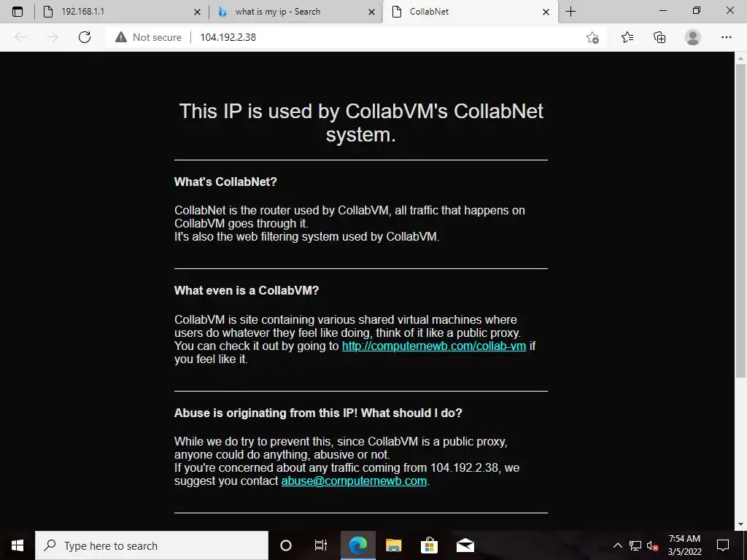The height and width of the screenshot is (560, 747).
Task: Open the vertical tabs actions menu icon
Action: coord(18,12)
